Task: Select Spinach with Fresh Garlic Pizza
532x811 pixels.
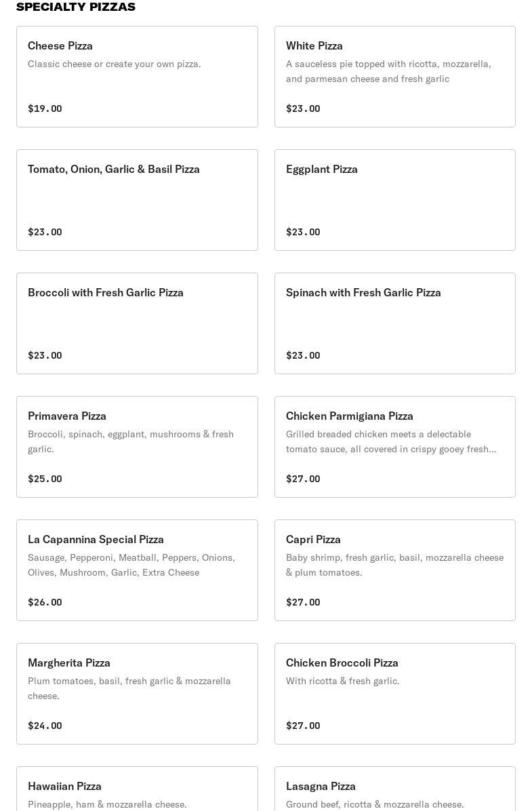Action: click(394, 323)
